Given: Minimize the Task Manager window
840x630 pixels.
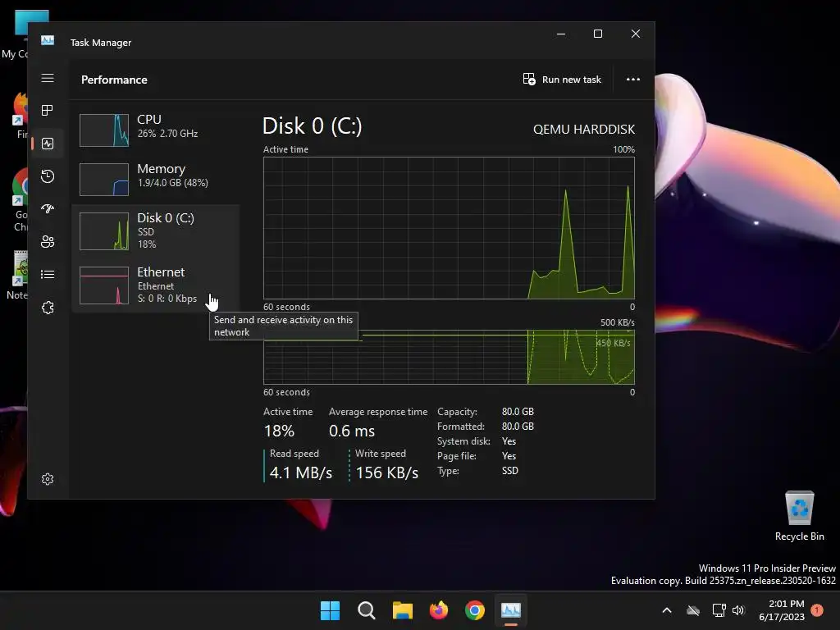Looking at the screenshot, I should coord(561,34).
